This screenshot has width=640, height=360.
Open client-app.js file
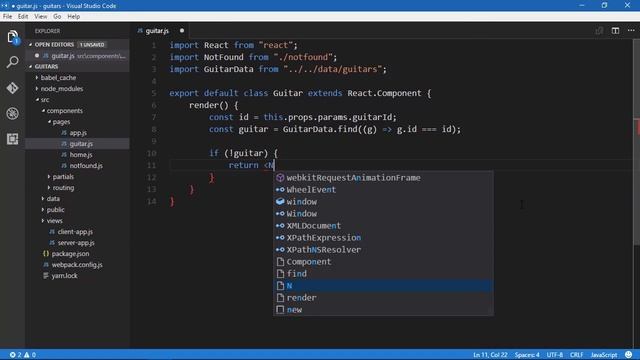75,232
